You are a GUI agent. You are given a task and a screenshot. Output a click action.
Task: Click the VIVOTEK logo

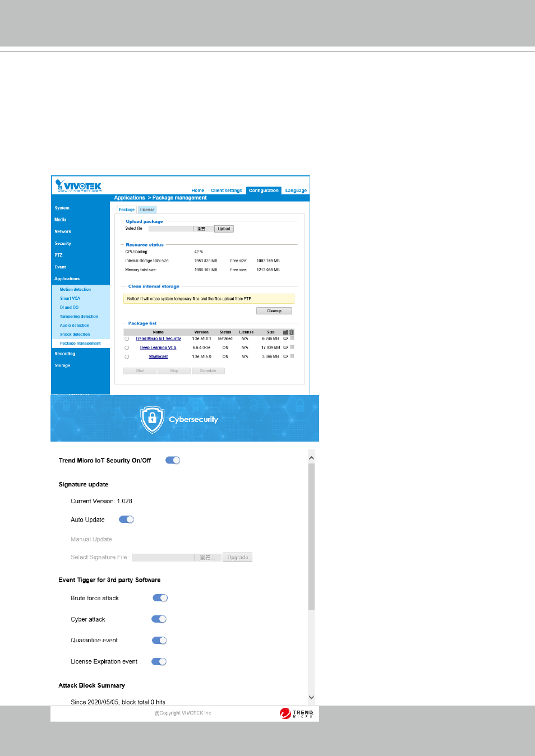tap(79, 186)
